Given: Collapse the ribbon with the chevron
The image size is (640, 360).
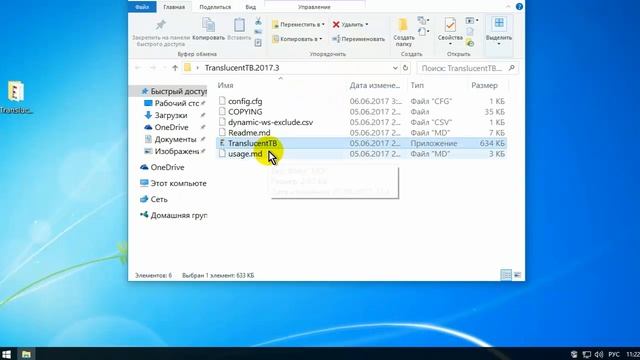Looking at the screenshot, I should (508, 7).
